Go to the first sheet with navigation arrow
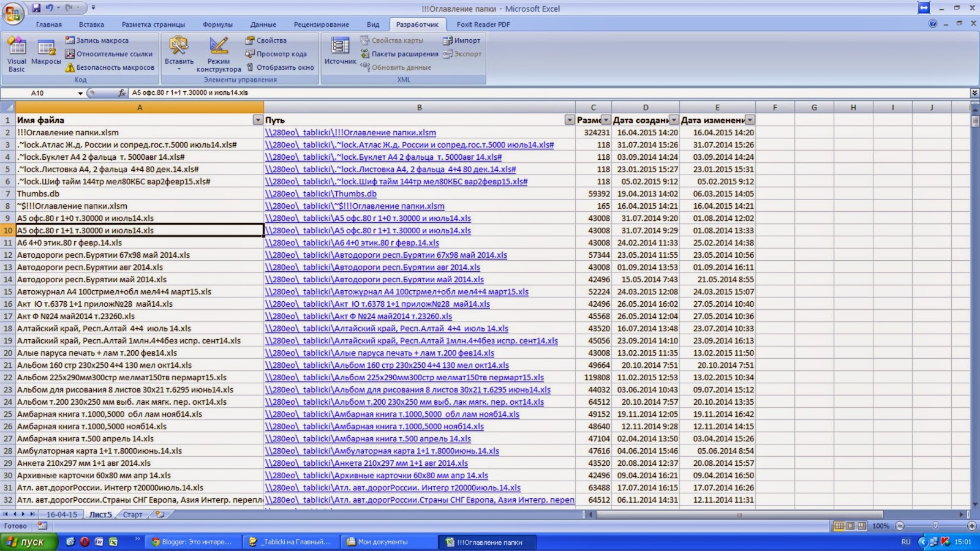The height and width of the screenshot is (551, 980). pos(6,514)
